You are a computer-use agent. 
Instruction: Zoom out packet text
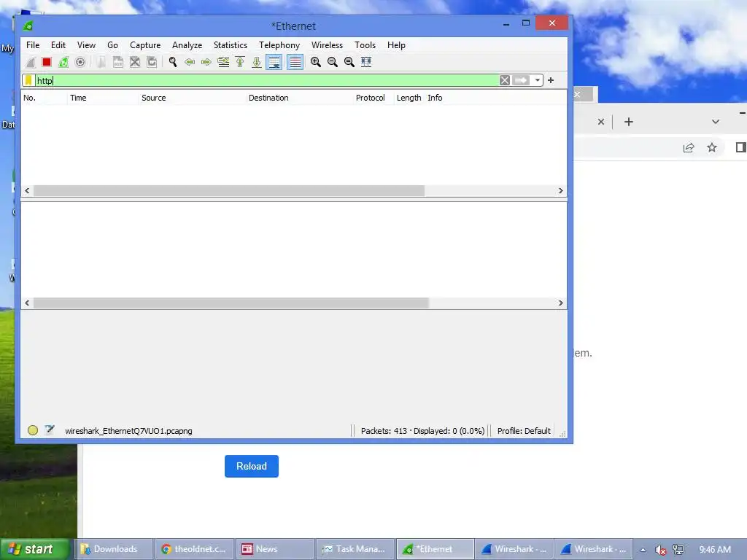pos(333,62)
